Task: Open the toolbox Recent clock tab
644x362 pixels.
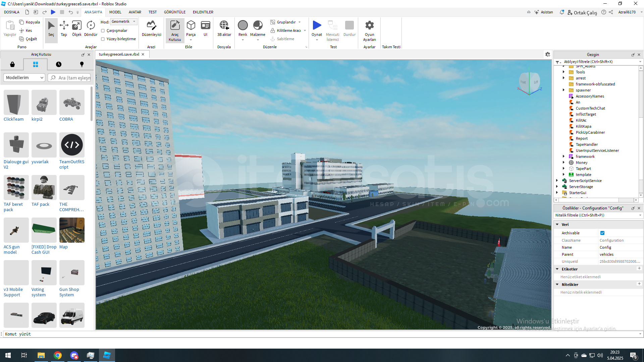Action: [x=59, y=64]
